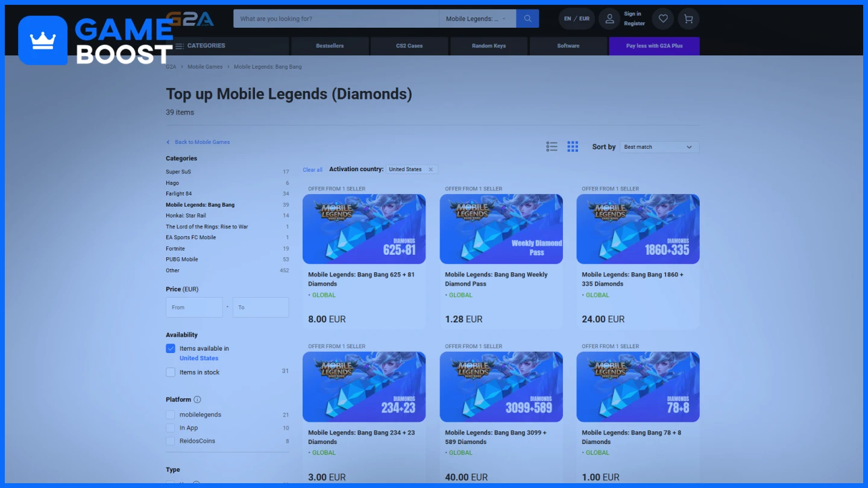This screenshot has width=868, height=488.
Task: Click the '8.00 EUR' price
Action: click(x=327, y=319)
